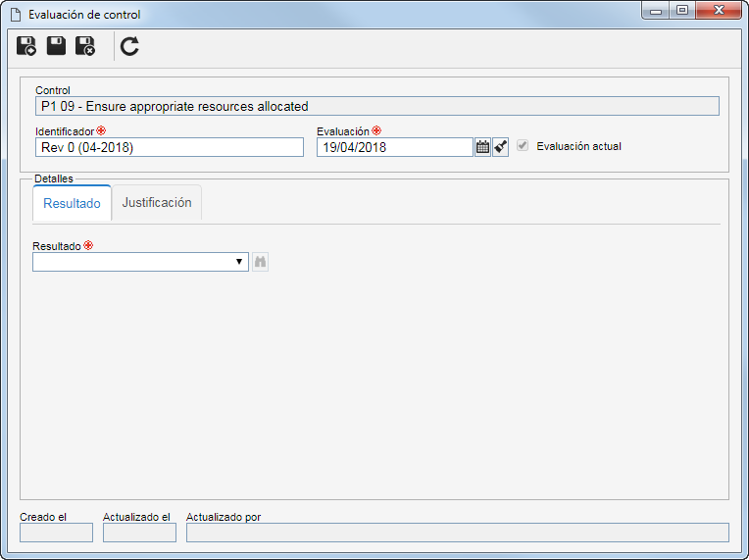Click the 'Evaluación actual' label text
The image size is (749, 560).
pos(578,146)
